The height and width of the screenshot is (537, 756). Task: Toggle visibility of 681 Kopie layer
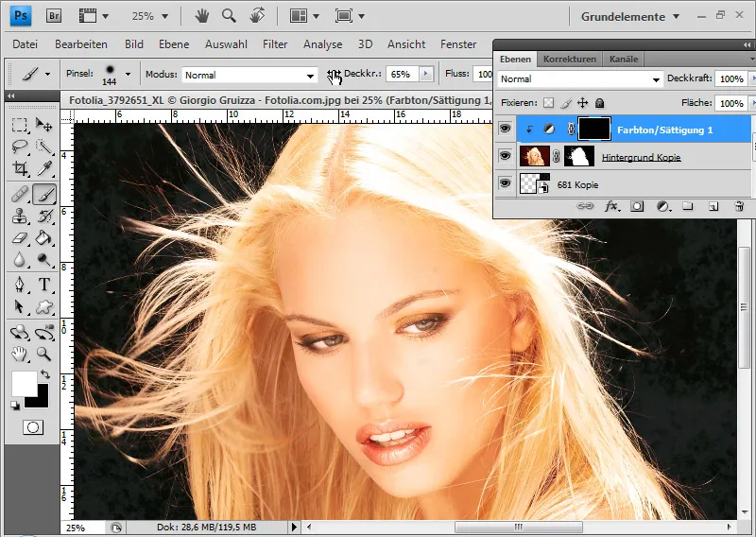pyautogui.click(x=505, y=183)
